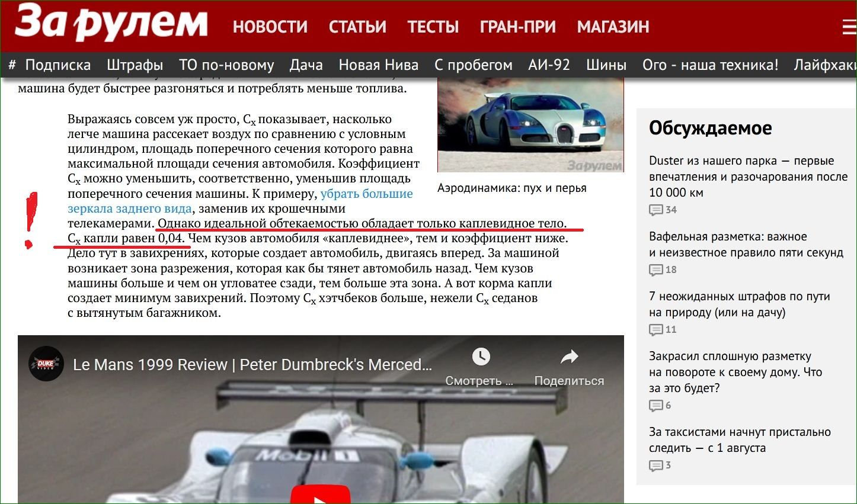
Task: Select the Штрафы tag
Action: [135, 65]
